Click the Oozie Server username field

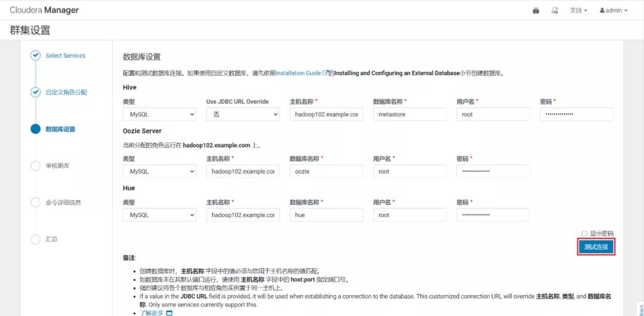click(x=410, y=171)
